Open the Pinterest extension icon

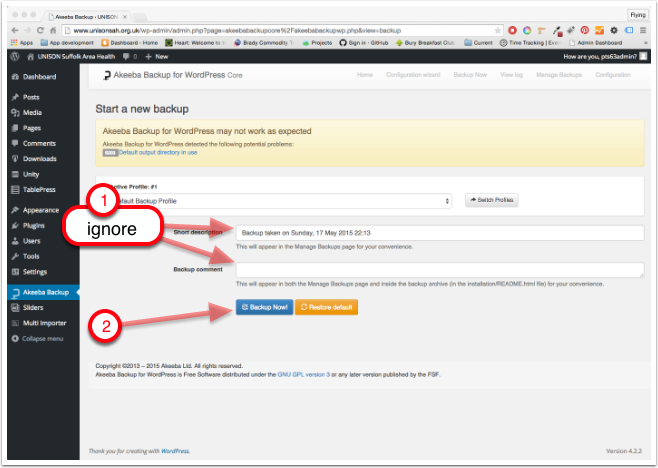pos(585,30)
